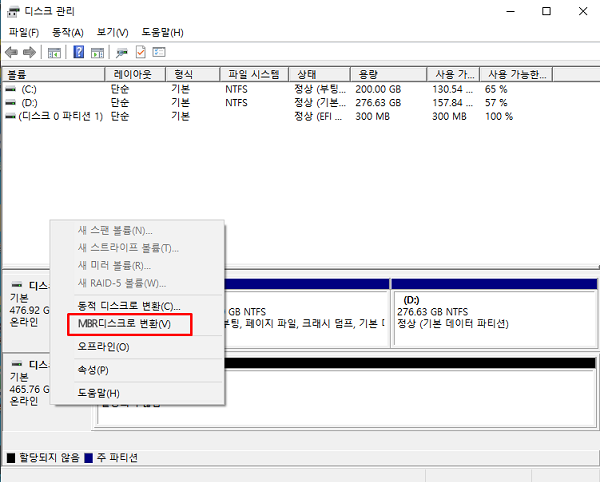Open the 파일(F) menu

point(24,32)
